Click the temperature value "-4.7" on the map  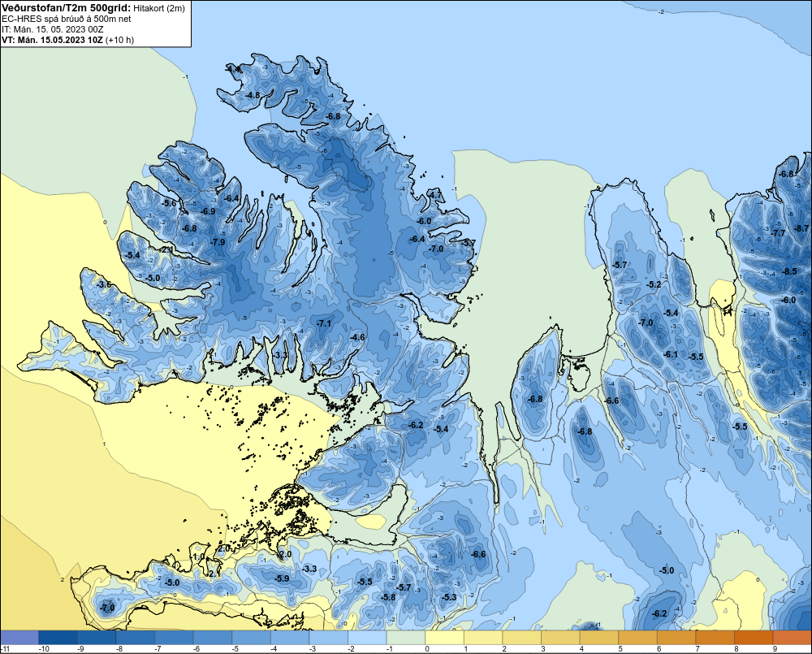pos(435,195)
